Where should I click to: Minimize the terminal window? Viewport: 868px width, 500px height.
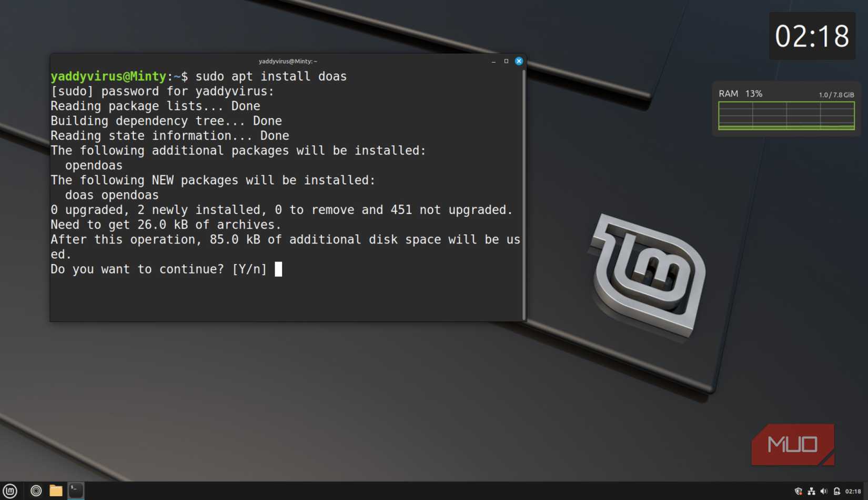coord(493,61)
